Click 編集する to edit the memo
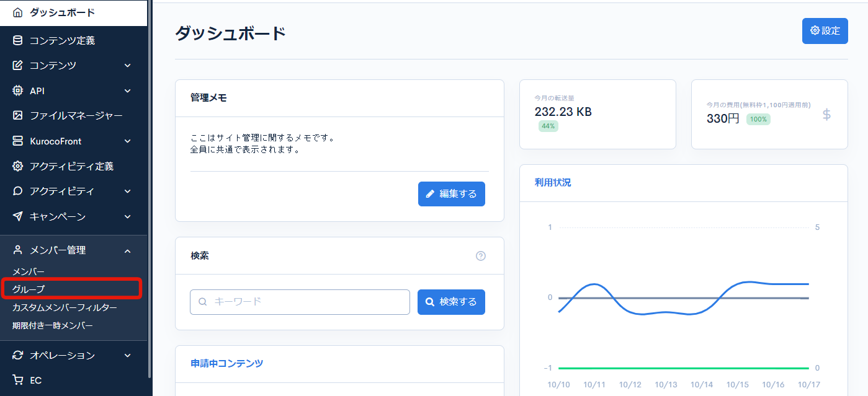868x396 pixels. [x=451, y=194]
